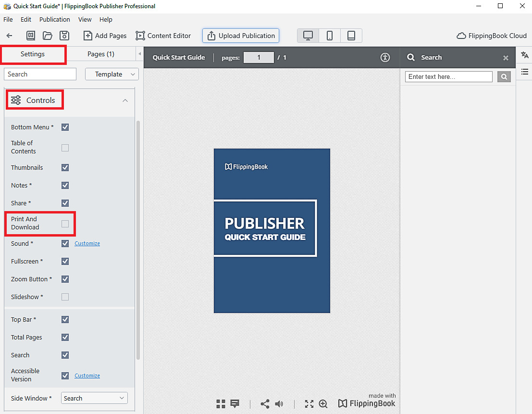Toggle the Zoom Button checkbox
532x414 pixels.
click(65, 279)
